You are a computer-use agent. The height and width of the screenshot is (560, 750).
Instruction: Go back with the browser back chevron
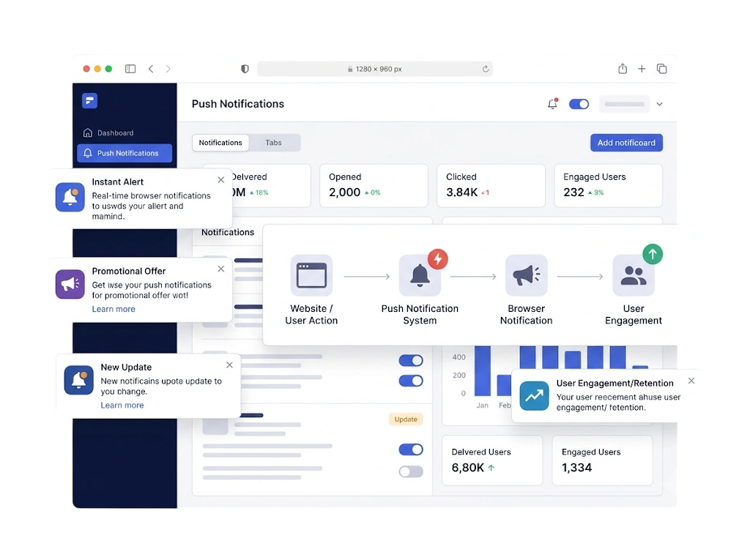pyautogui.click(x=151, y=69)
